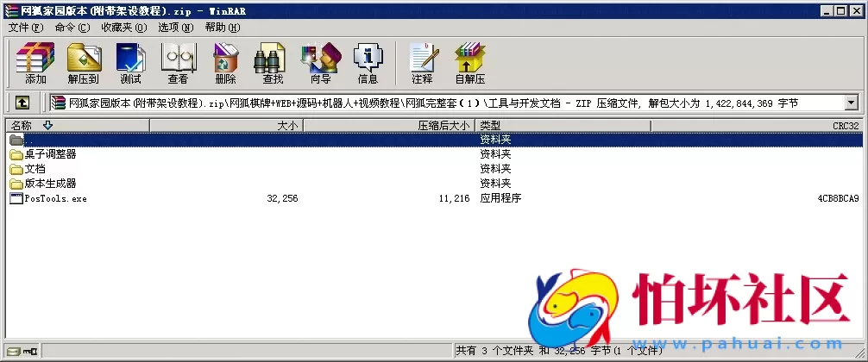Screen dimensions: 868x362
Task: Select the PosTools.exe file name
Action: [x=56, y=198]
